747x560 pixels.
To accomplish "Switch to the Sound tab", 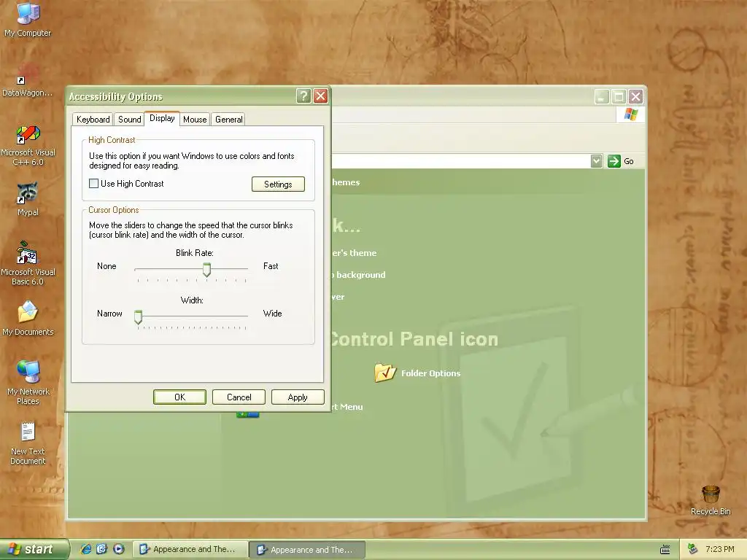I will click(x=130, y=119).
